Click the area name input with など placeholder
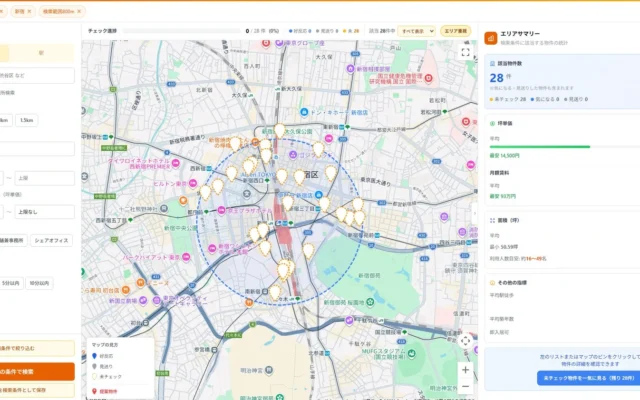This screenshot has width=640, height=400. (37, 76)
